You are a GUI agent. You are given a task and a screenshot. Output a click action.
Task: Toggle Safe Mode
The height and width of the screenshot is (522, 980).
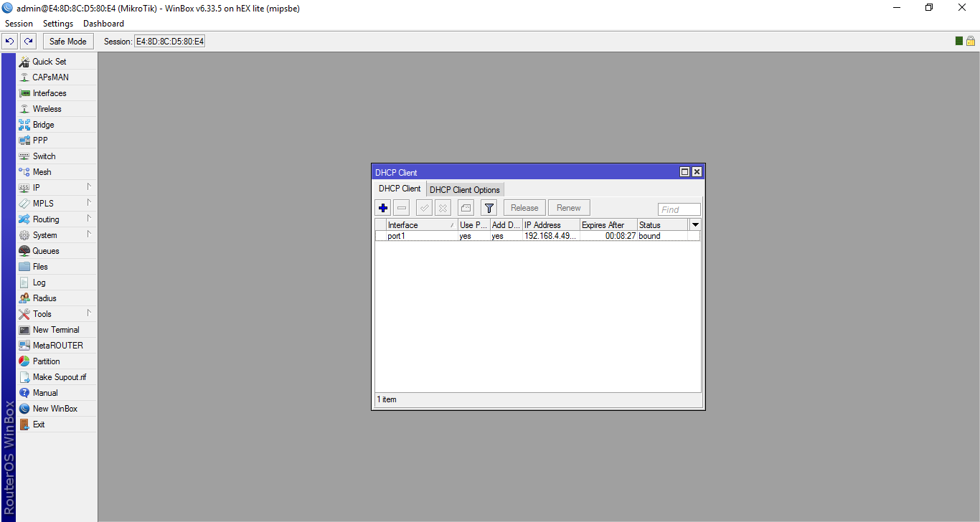pos(68,42)
